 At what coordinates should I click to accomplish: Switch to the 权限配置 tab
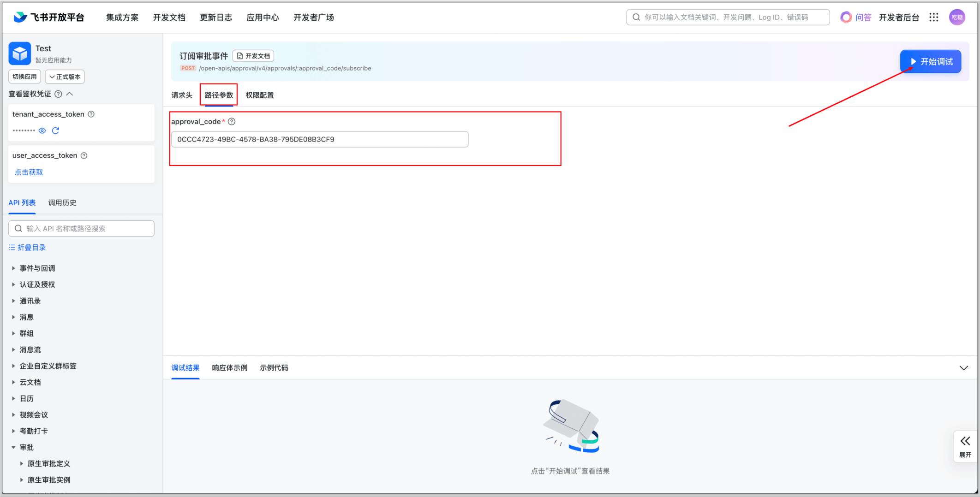[259, 95]
